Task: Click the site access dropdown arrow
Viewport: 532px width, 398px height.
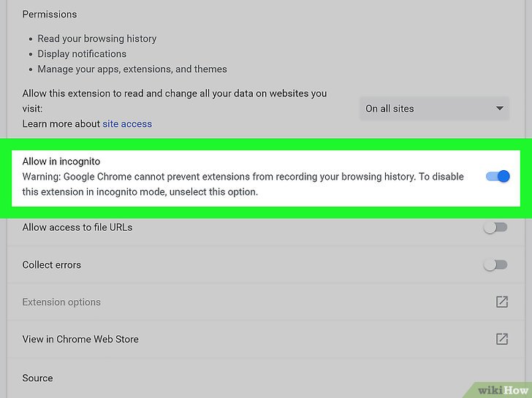Action: pos(500,109)
